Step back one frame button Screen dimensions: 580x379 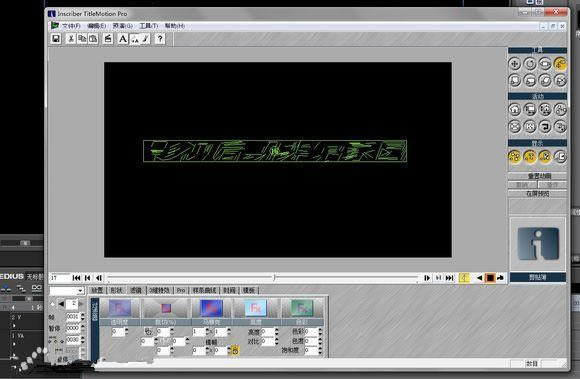pyautogui.click(x=98, y=278)
